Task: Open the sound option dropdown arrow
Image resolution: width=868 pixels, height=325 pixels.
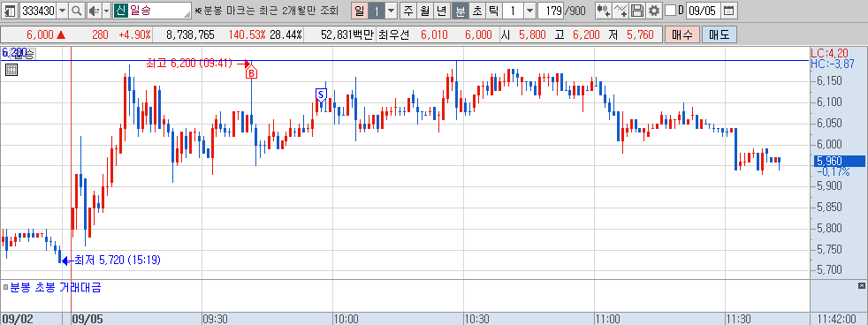Action: [106, 11]
